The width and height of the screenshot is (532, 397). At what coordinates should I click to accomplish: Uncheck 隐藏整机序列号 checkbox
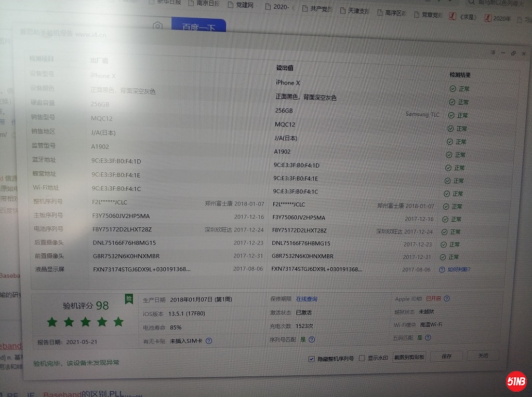[x=311, y=359]
